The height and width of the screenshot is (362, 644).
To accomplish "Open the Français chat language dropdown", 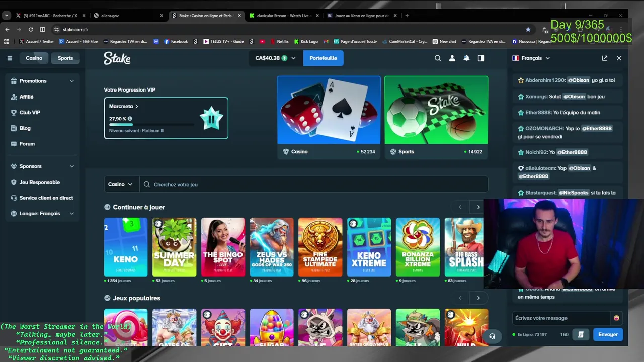I will pyautogui.click(x=531, y=58).
